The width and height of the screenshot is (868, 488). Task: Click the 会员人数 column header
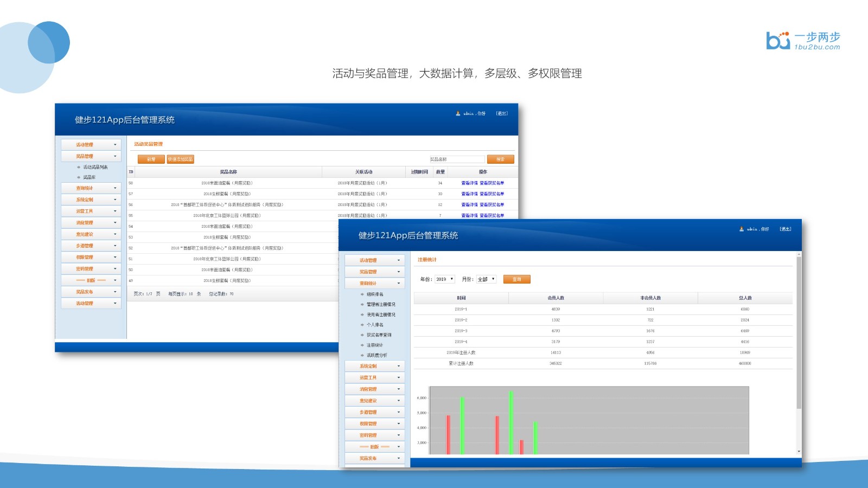click(x=556, y=298)
